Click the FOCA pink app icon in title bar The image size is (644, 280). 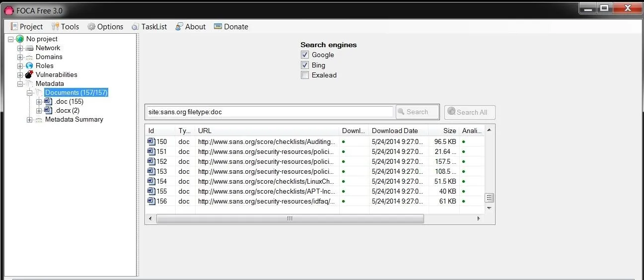pos(8,10)
